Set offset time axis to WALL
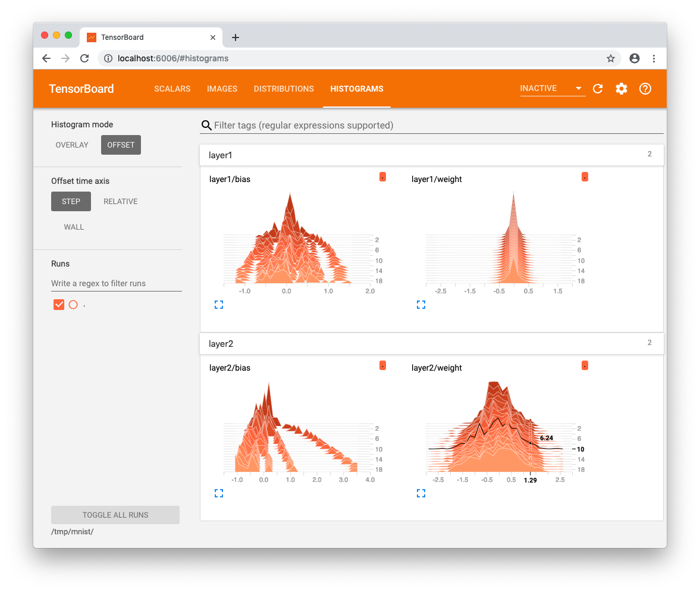This screenshot has height=592, width=700. pyautogui.click(x=74, y=227)
